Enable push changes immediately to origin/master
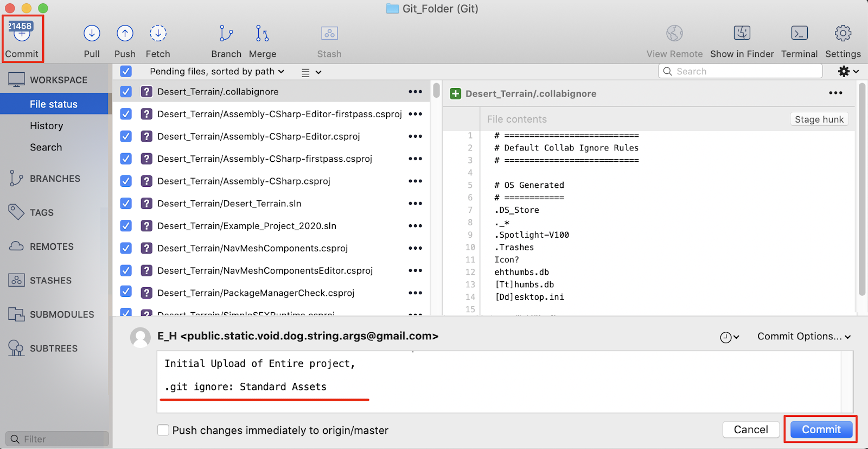Screen dimensions: 868x449 pos(163,430)
